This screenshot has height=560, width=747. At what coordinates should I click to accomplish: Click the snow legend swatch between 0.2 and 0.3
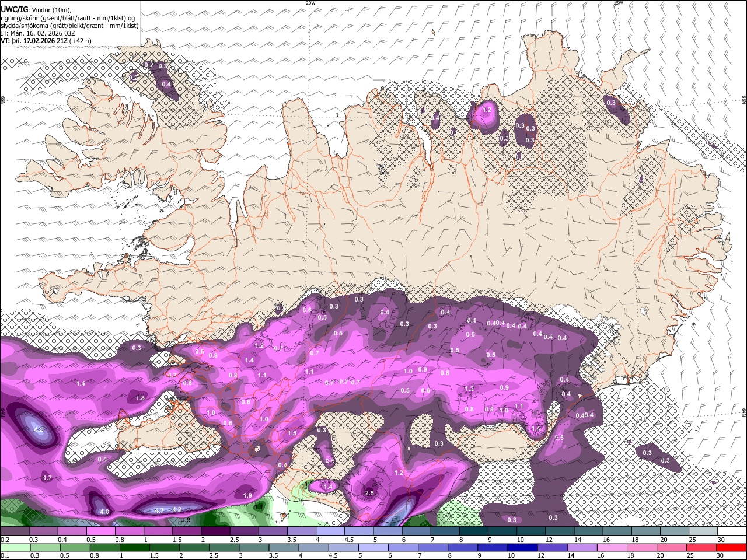pos(15,531)
